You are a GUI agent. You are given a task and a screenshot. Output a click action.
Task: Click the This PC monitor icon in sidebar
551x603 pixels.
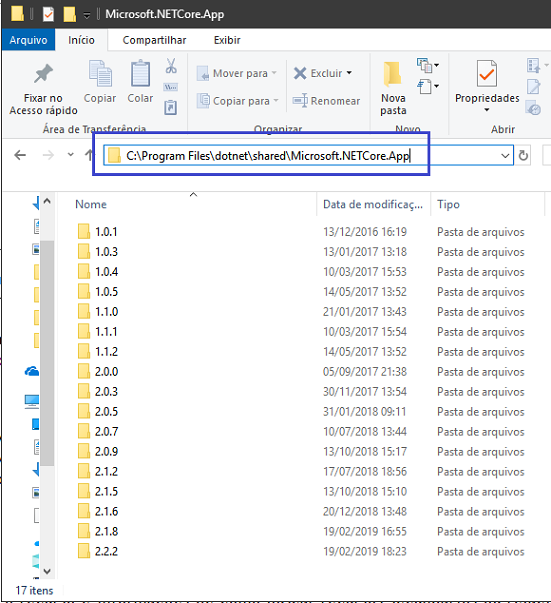coord(32,401)
